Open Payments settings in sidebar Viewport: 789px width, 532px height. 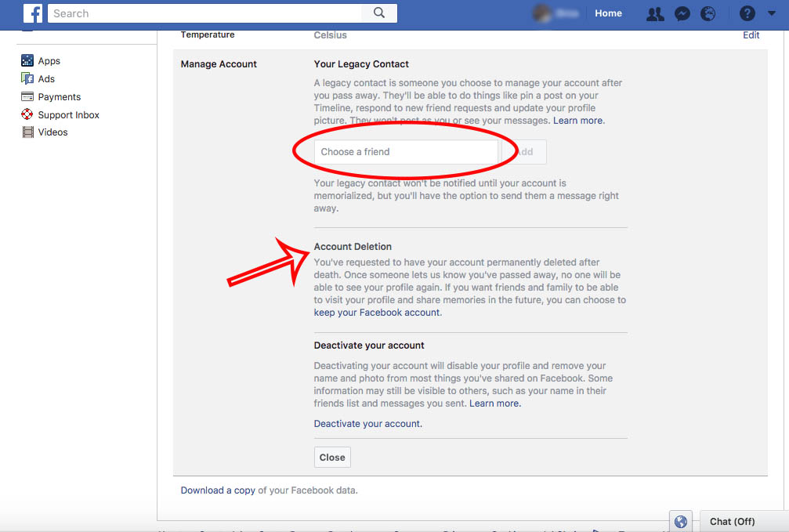click(x=60, y=97)
